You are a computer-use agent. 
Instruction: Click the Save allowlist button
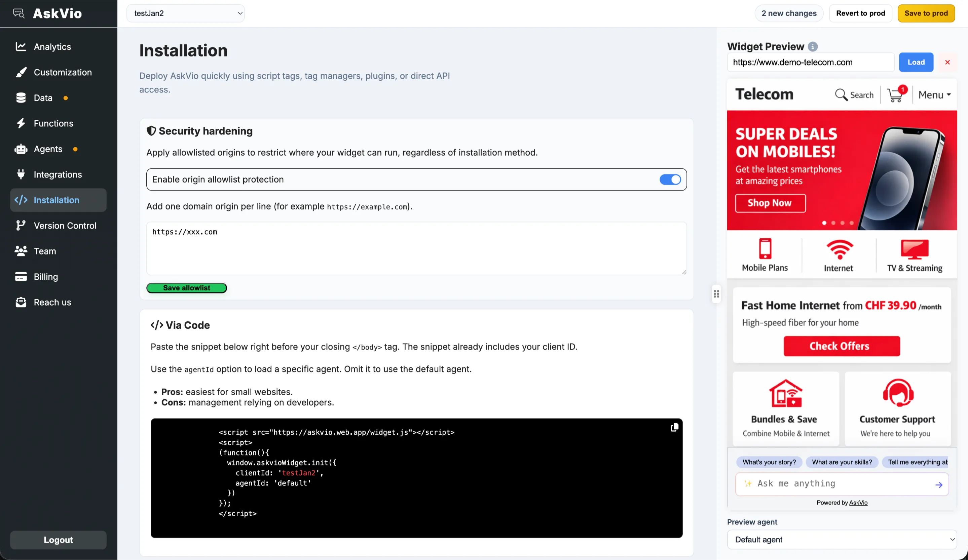(187, 288)
